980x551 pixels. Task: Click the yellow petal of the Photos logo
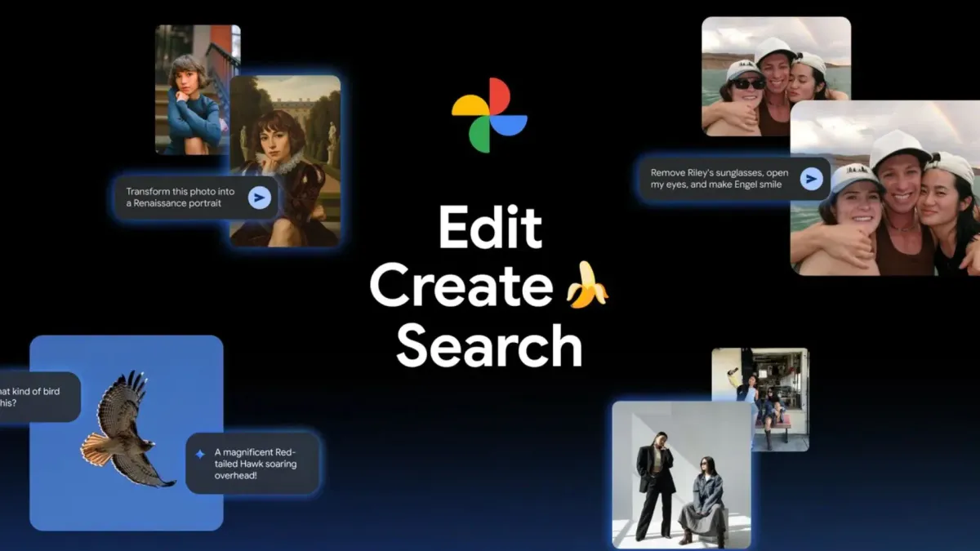tap(471, 106)
